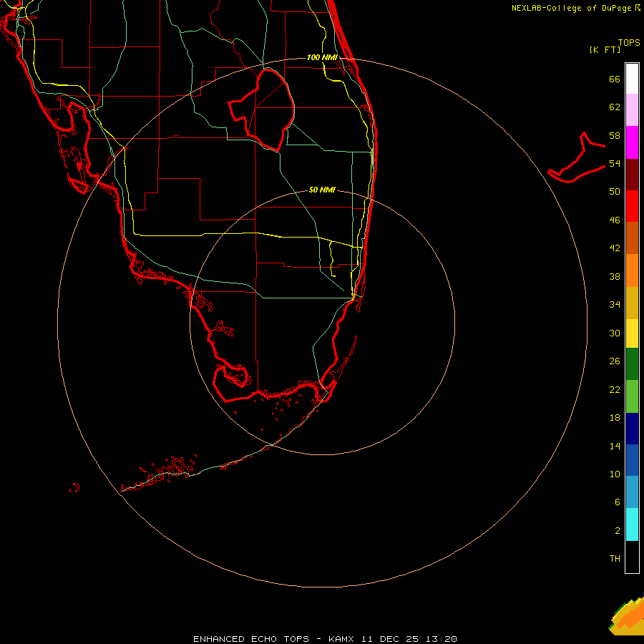
Task: Click the 34 value on the legend
Action: pos(615,304)
